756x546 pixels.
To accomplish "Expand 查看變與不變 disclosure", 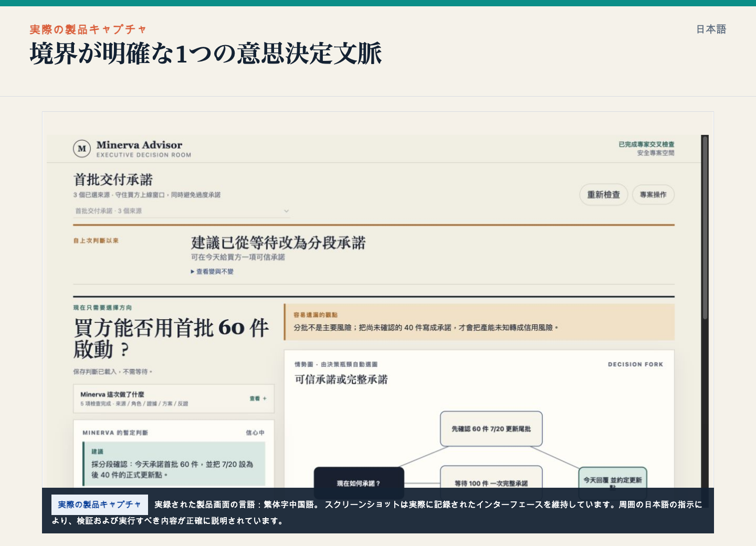I will (212, 271).
